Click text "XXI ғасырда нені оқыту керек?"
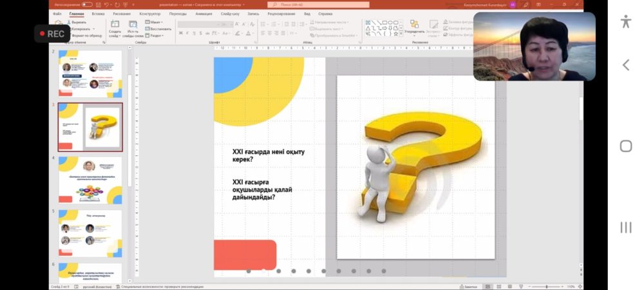 [x=269, y=155]
